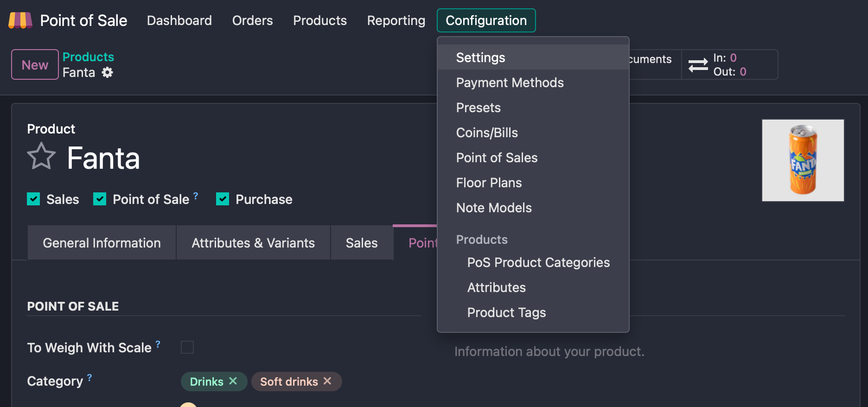The height and width of the screenshot is (407, 868).
Task: Enable To Weigh With Scale checkbox
Action: [x=187, y=347]
